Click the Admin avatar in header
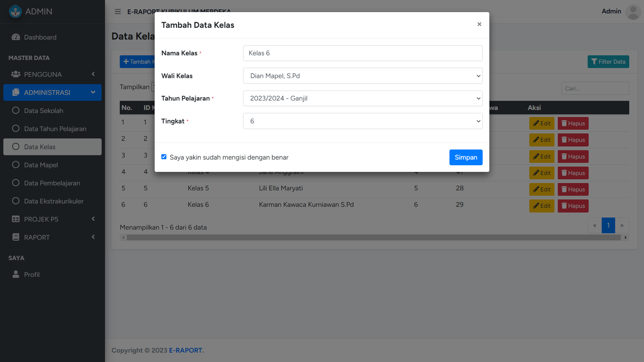The height and width of the screenshot is (362, 644). [x=633, y=12]
